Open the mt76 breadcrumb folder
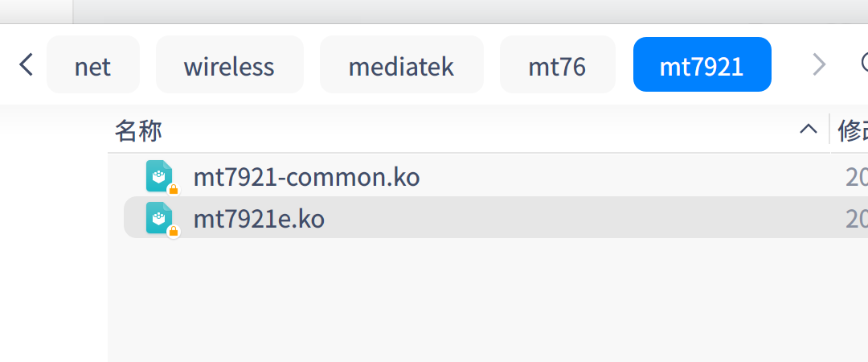The height and width of the screenshot is (362, 868). click(x=557, y=66)
